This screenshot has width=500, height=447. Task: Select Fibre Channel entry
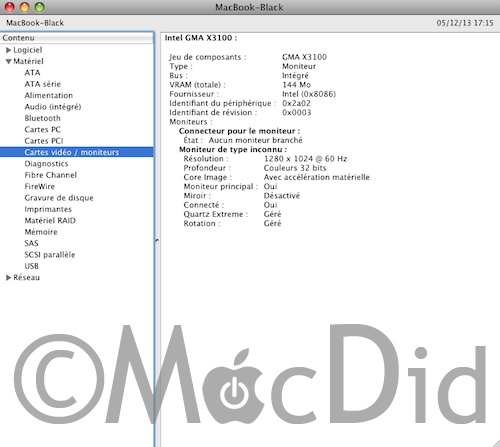click(51, 175)
